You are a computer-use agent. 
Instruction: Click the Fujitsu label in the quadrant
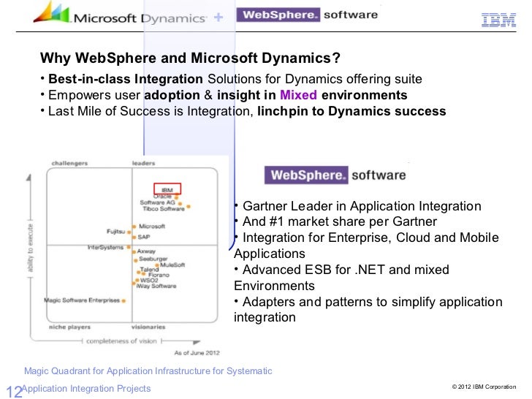click(x=115, y=232)
